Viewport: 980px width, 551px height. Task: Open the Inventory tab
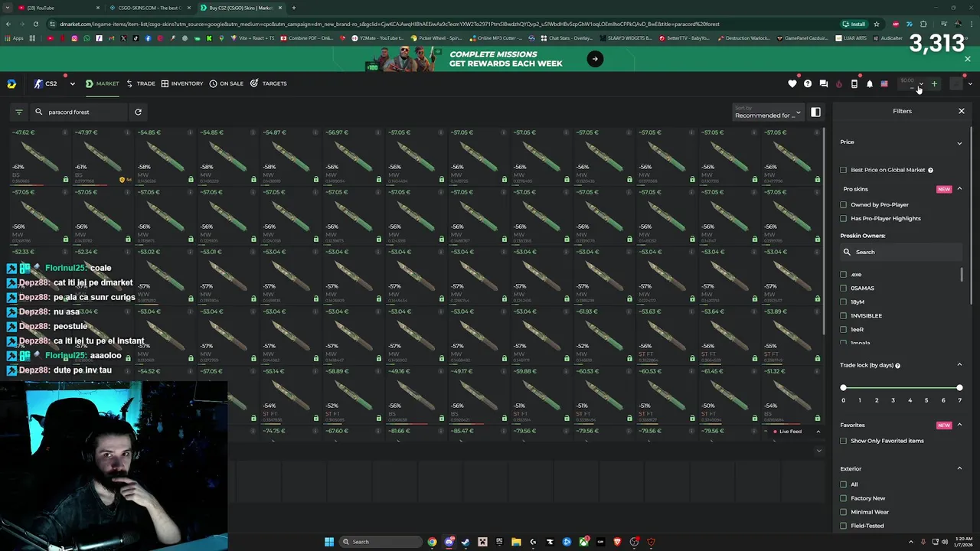click(182, 83)
